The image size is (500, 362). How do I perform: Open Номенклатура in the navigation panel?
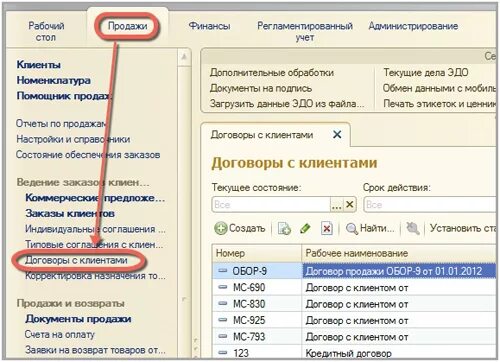coord(54,80)
